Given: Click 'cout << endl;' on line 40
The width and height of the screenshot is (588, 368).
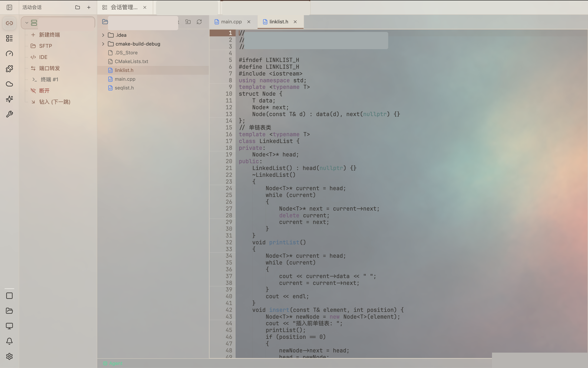Looking at the screenshot, I should pos(287,296).
